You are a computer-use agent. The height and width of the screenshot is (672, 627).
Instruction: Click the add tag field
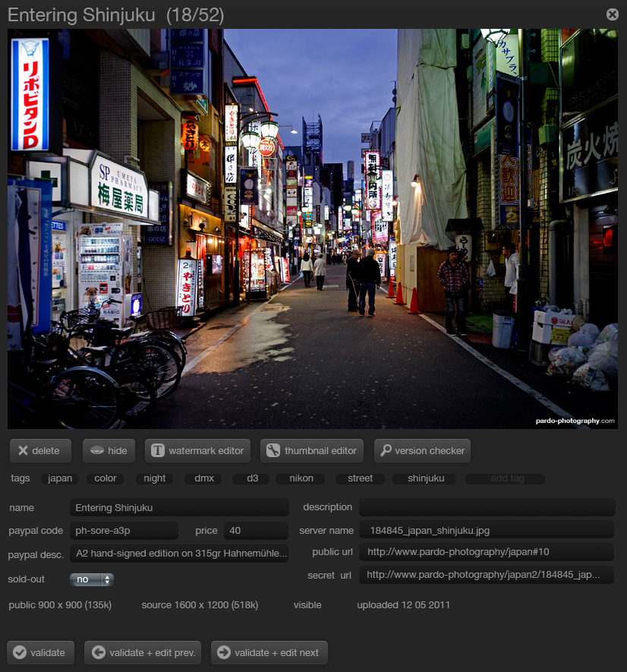[x=507, y=478]
